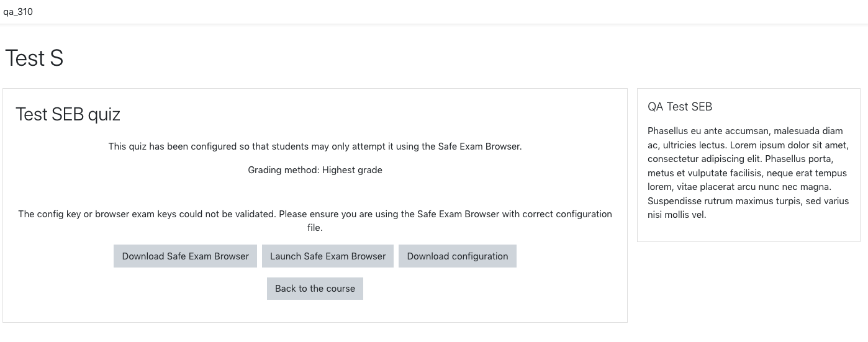The width and height of the screenshot is (868, 342).
Task: Click the qa_310 label in top bar
Action: click(x=18, y=11)
